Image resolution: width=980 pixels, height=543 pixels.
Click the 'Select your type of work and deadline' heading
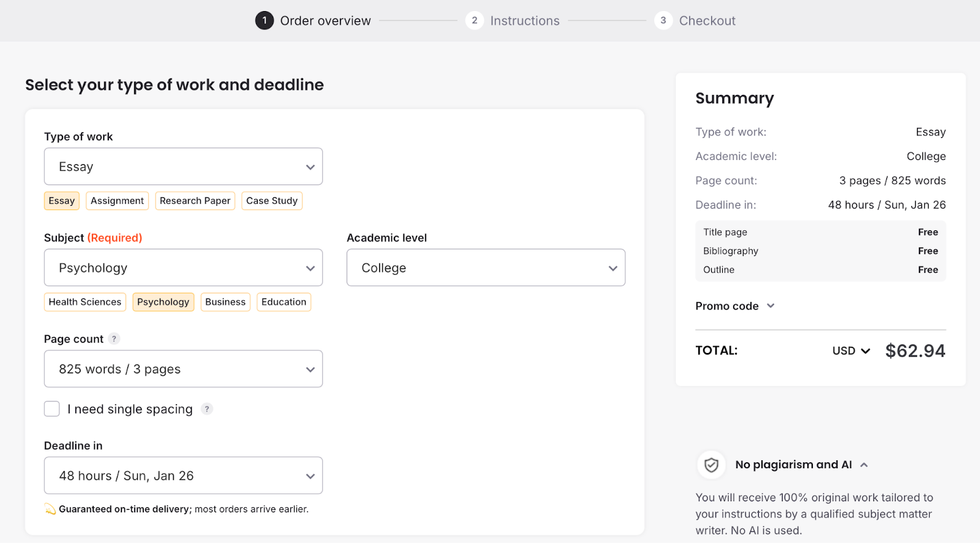175,85
